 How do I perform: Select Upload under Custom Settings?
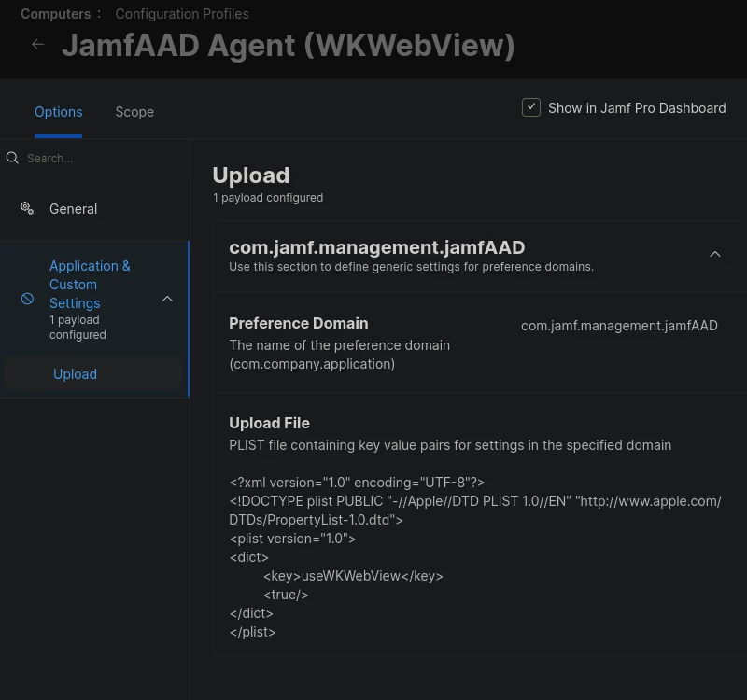click(93, 374)
